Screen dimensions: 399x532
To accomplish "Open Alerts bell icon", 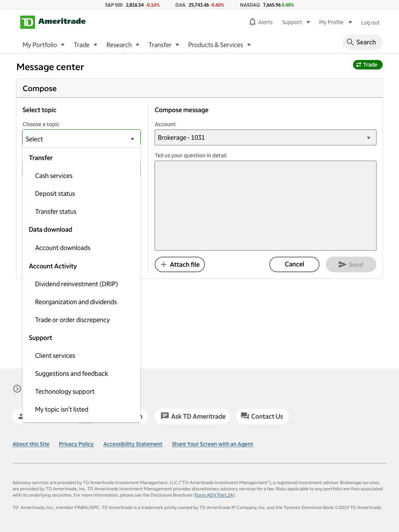I will [252, 22].
